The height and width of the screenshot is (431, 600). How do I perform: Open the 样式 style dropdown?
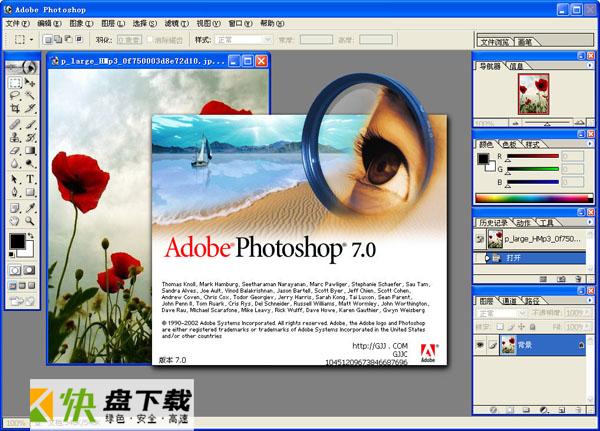click(244, 40)
